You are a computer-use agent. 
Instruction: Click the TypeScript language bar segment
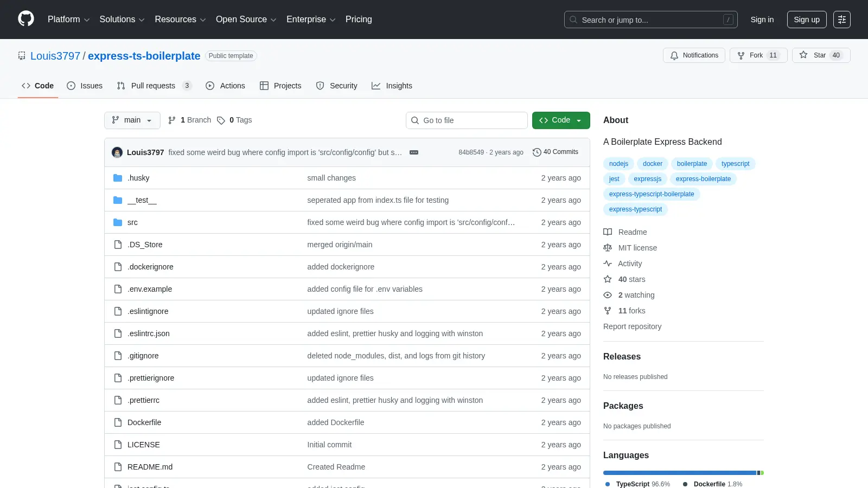pyautogui.click(x=680, y=473)
